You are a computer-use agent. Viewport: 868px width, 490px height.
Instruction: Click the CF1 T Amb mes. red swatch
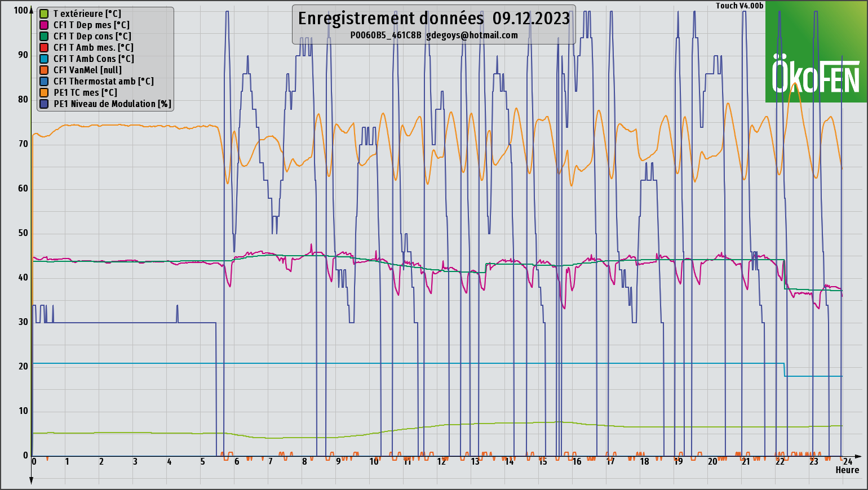(43, 47)
